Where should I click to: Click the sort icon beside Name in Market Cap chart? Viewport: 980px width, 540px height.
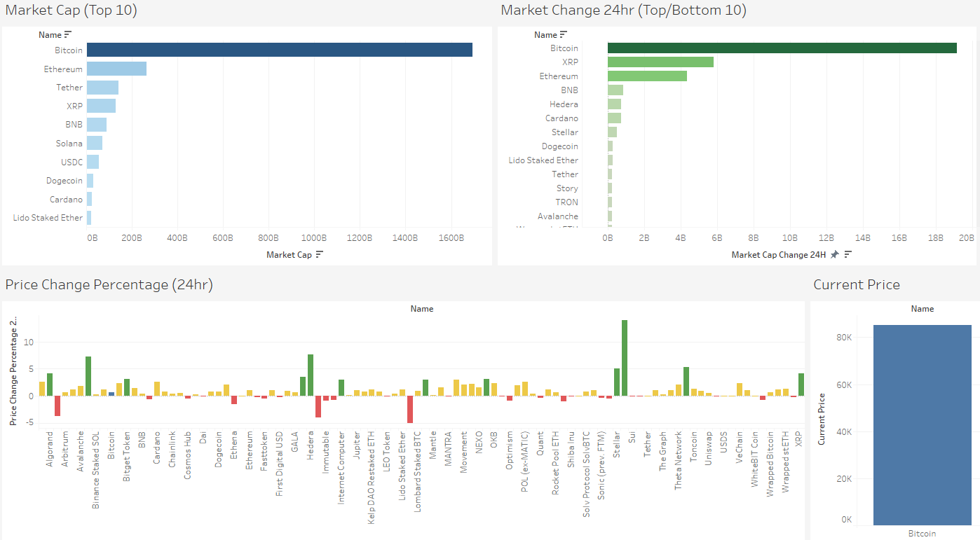[x=69, y=34]
